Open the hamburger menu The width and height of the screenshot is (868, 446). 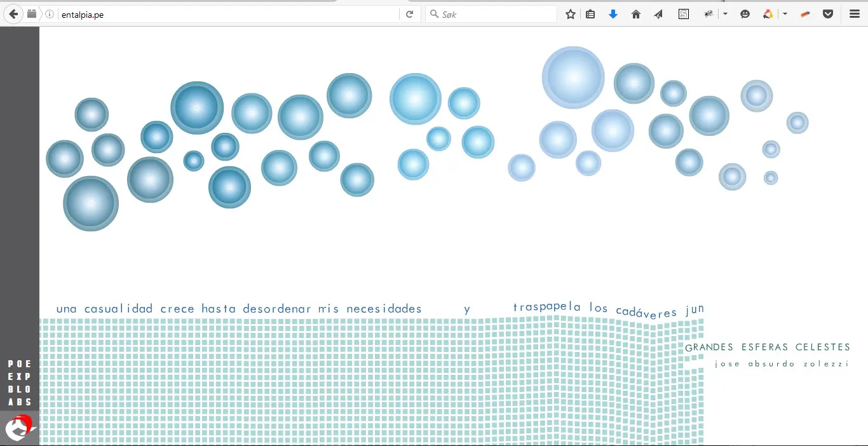[855, 14]
